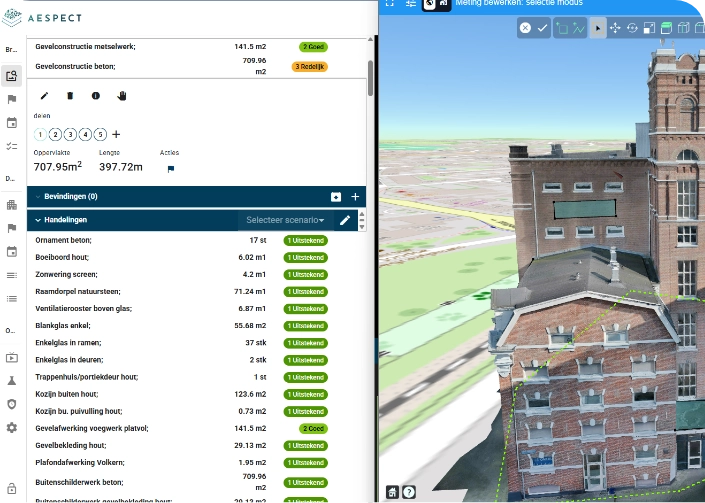Collapse the Handelingen section
Screen dimensions: 705x503
click(38, 220)
